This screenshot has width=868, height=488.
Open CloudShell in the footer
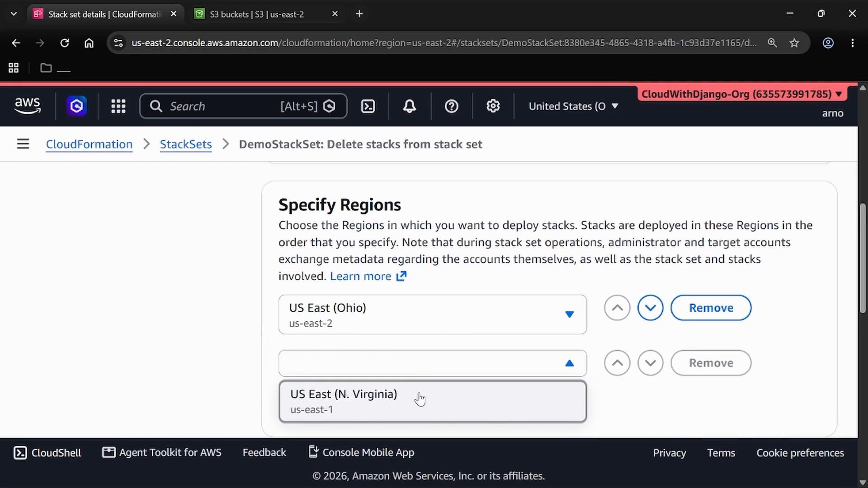[47, 453]
